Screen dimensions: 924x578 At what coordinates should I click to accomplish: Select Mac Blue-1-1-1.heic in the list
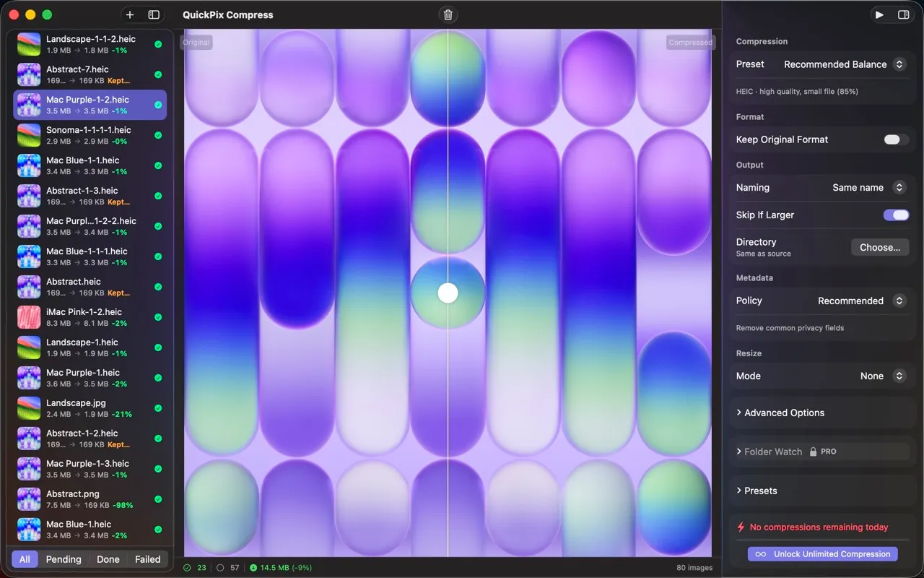click(90, 256)
